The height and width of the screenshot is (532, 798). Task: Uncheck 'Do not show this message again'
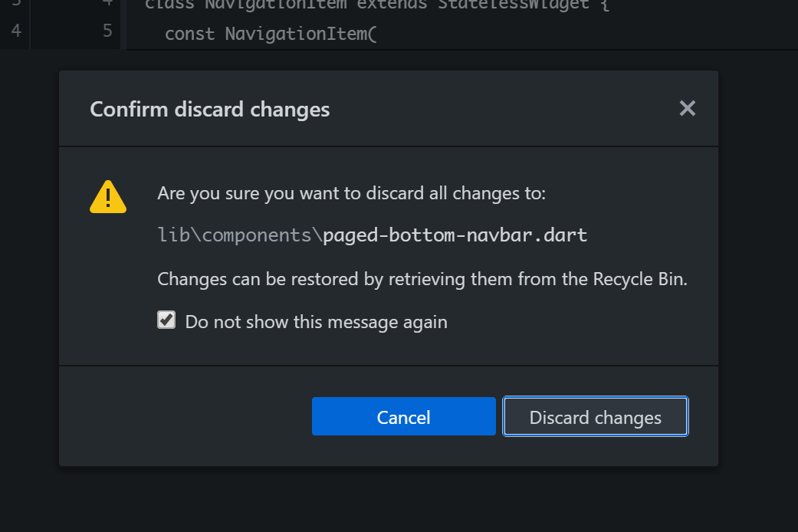(166, 320)
